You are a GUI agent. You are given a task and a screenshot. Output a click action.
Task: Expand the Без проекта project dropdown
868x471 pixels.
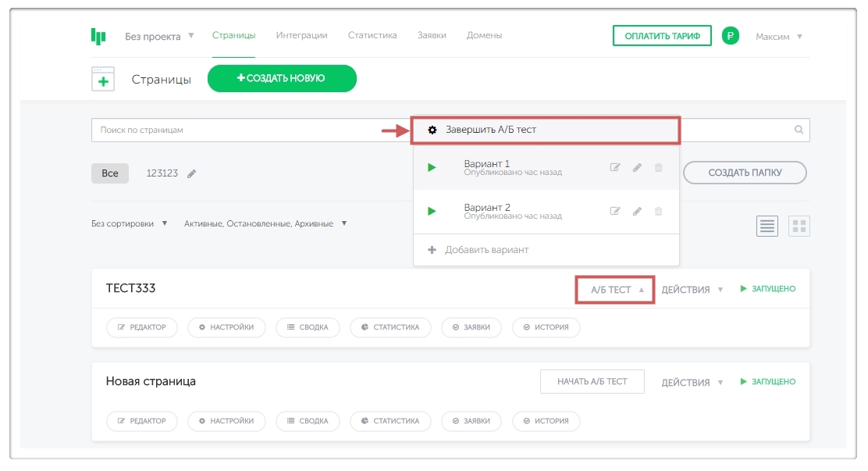coord(159,36)
